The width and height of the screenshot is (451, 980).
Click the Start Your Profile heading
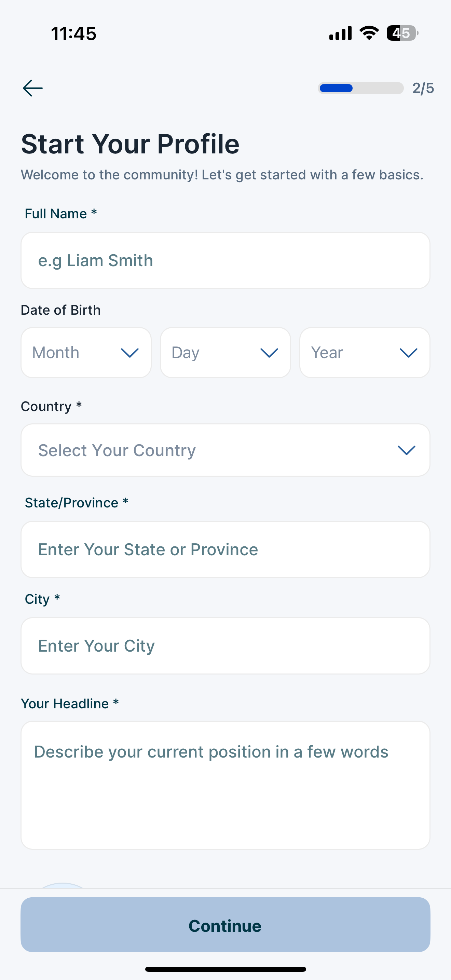click(x=130, y=144)
